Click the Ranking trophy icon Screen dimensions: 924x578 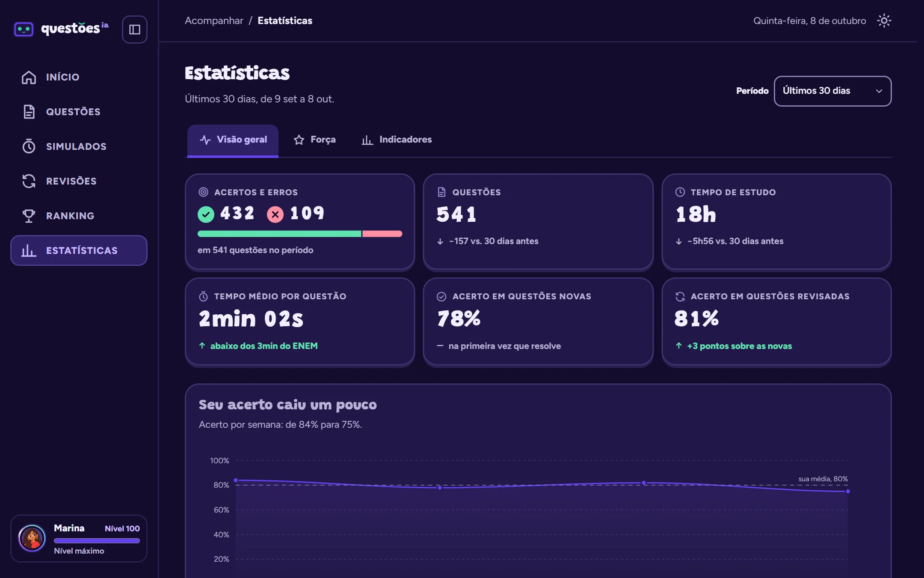click(x=29, y=216)
